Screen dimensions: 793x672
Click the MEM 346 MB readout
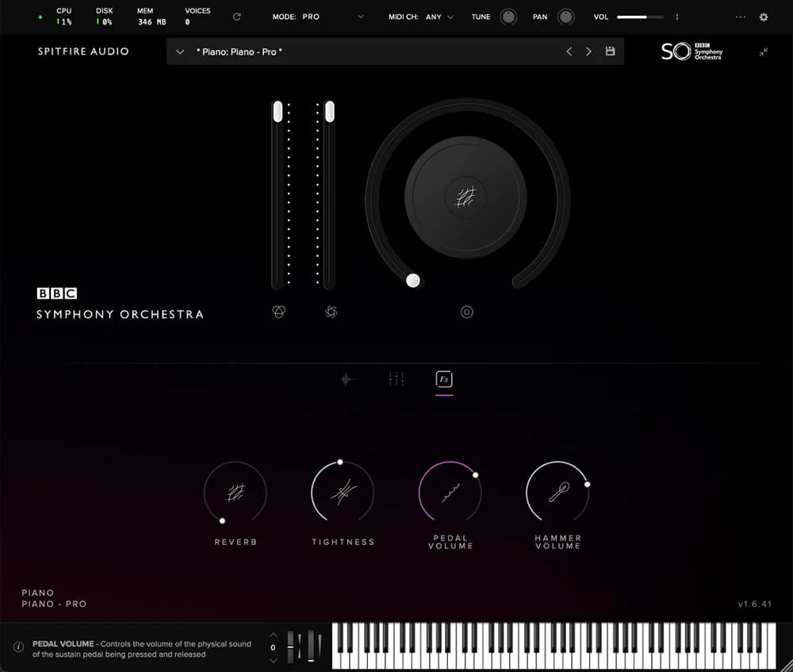pos(151,16)
